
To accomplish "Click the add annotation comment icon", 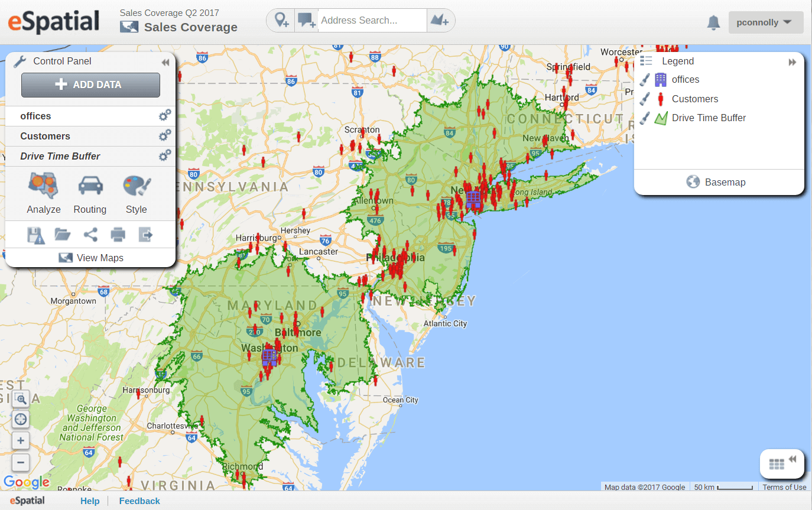I will click(x=306, y=21).
